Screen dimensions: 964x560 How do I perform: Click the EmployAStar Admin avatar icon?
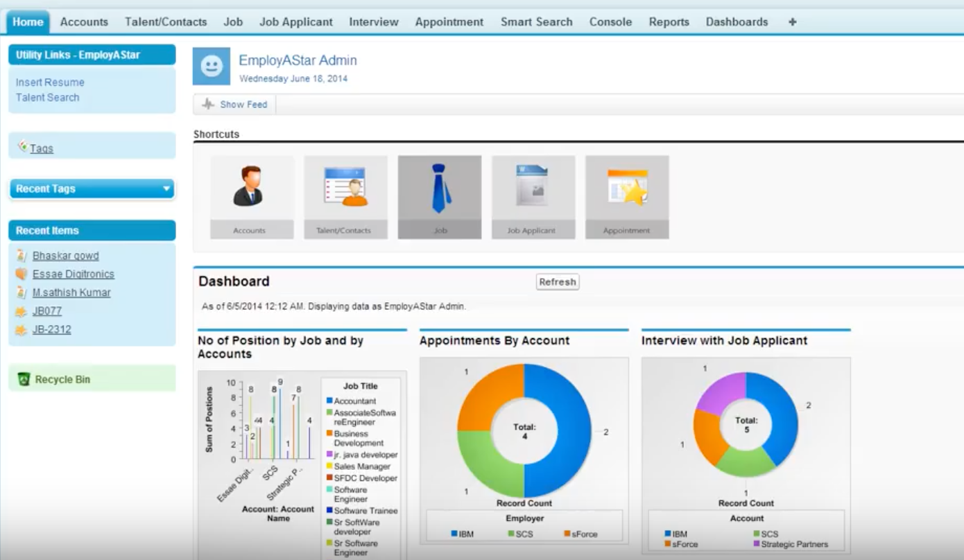coord(212,67)
